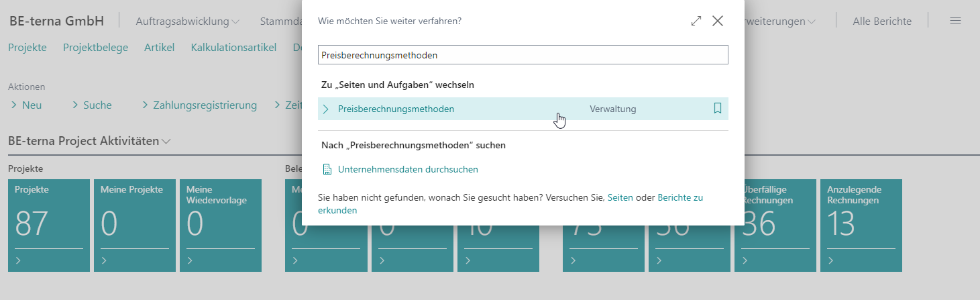Go to the Projektbelege tab
The image size is (980, 300).
pos(95,47)
